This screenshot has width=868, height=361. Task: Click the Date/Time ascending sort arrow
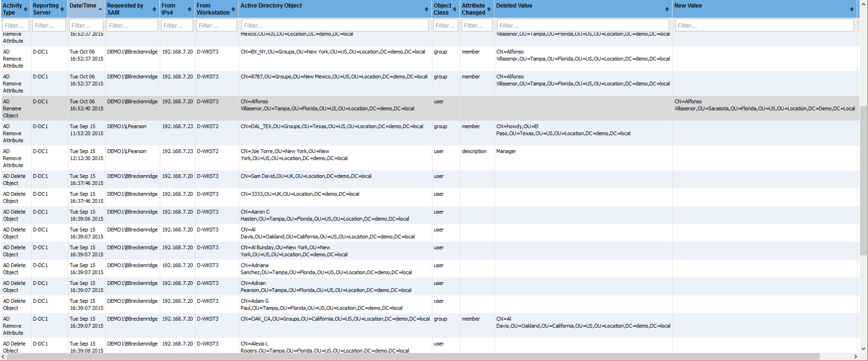100,9
